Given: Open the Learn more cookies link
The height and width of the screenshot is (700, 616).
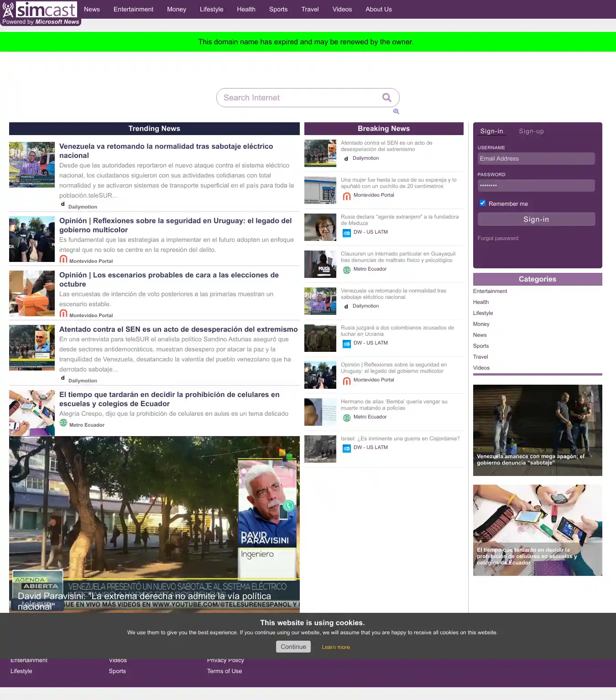Looking at the screenshot, I should click(335, 647).
